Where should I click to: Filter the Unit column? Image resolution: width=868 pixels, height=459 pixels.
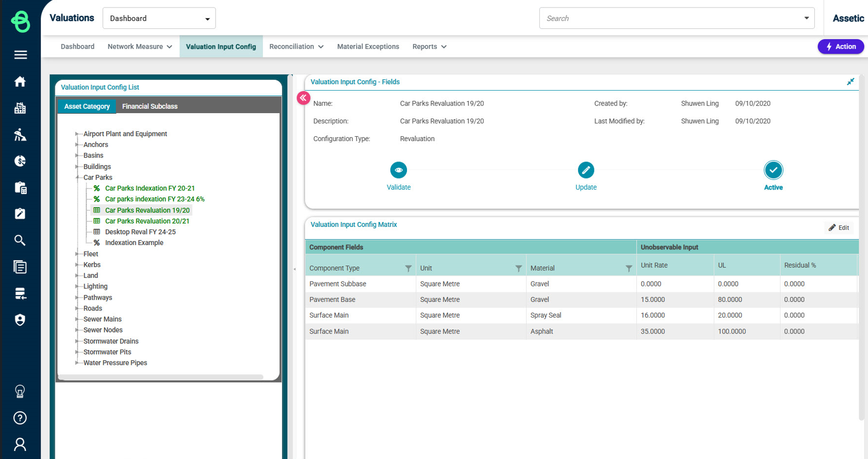pyautogui.click(x=518, y=268)
